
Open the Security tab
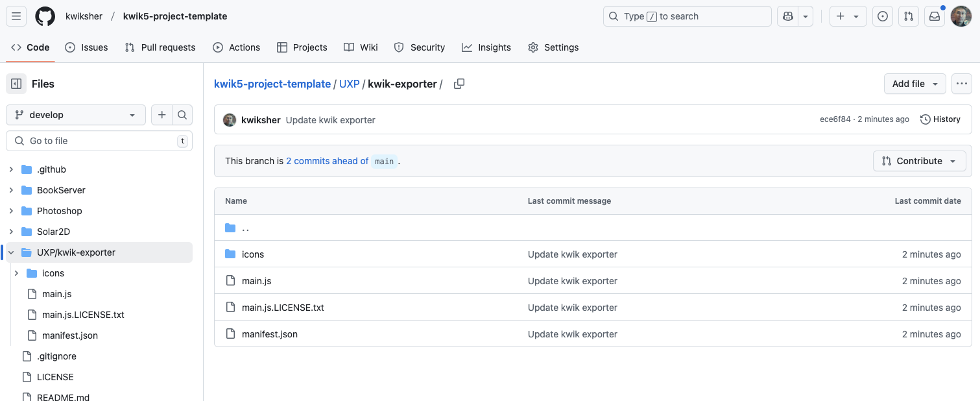(x=420, y=47)
